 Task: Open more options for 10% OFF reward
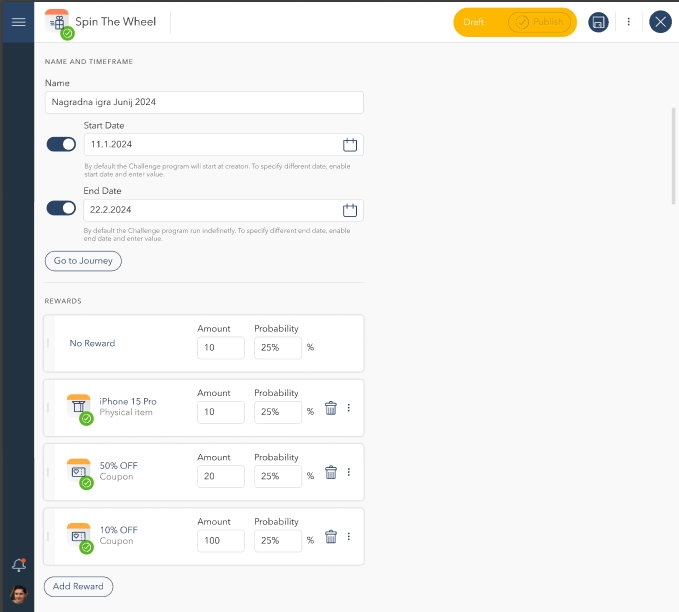point(349,537)
